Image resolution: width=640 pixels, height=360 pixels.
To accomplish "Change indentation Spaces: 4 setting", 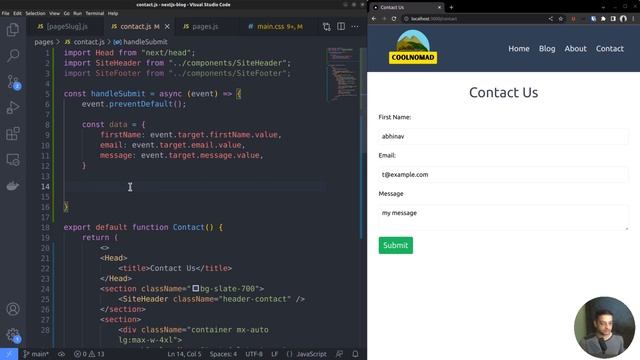I will pos(223,354).
